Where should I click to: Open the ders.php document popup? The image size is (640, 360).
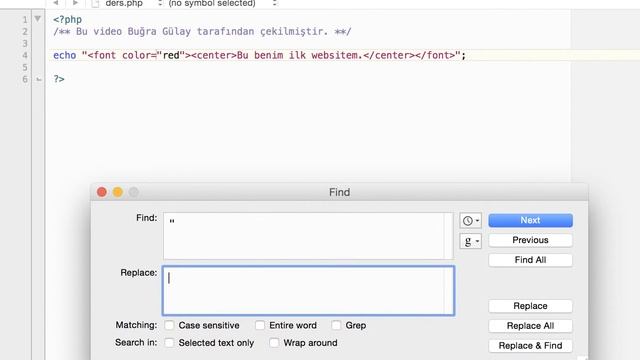[x=134, y=3]
